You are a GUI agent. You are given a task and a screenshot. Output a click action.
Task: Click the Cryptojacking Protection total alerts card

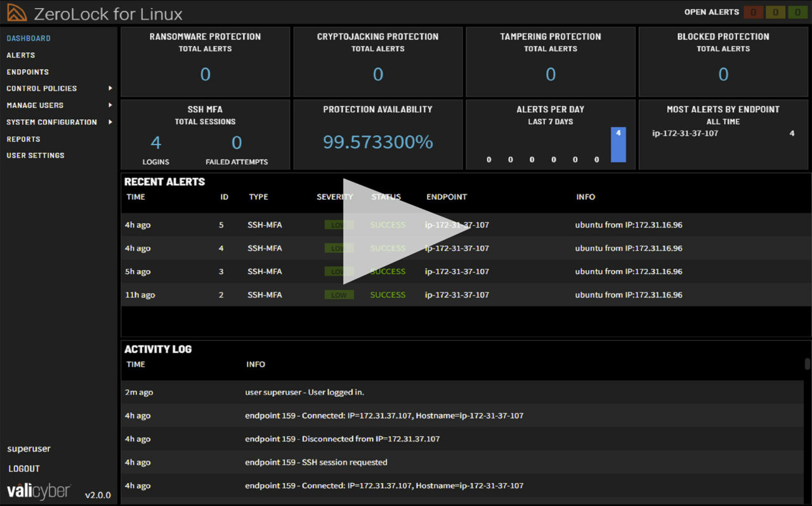pyautogui.click(x=378, y=62)
